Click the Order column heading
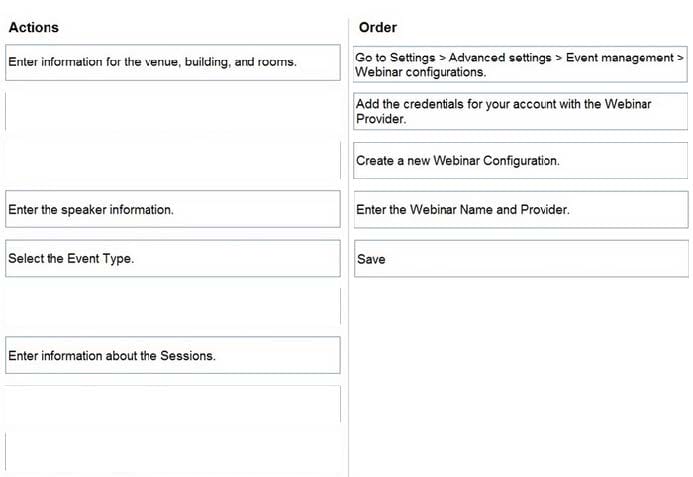Screen dimensions: 693x477 (378, 27)
